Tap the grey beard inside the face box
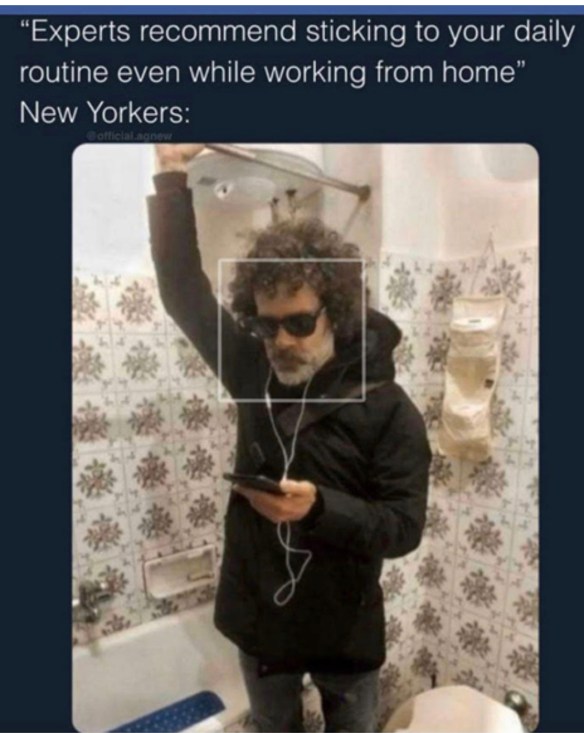584x733 pixels. (x=299, y=362)
